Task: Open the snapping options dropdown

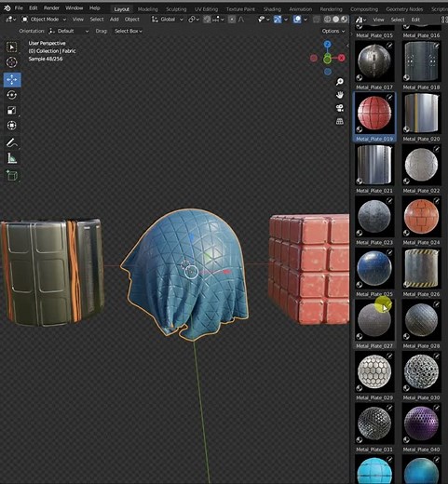Action: pyautogui.click(x=218, y=20)
